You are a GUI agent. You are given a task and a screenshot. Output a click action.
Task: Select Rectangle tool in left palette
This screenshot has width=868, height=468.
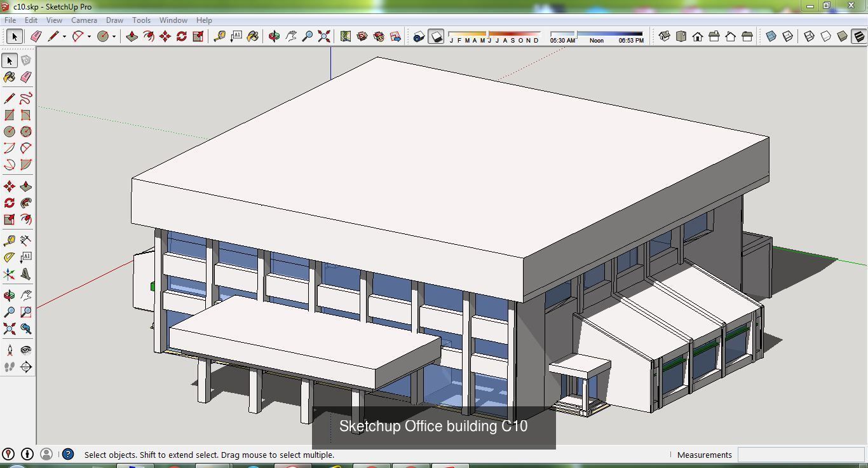10,115
